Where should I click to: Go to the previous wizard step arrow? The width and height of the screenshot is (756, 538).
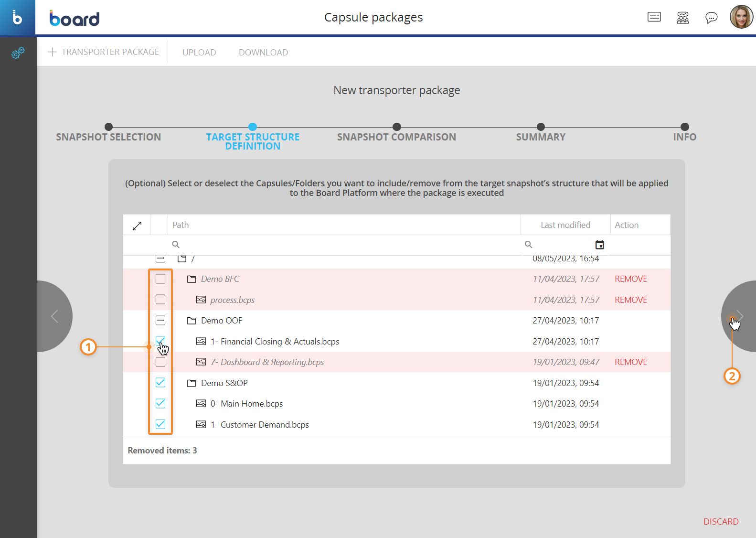pos(54,316)
